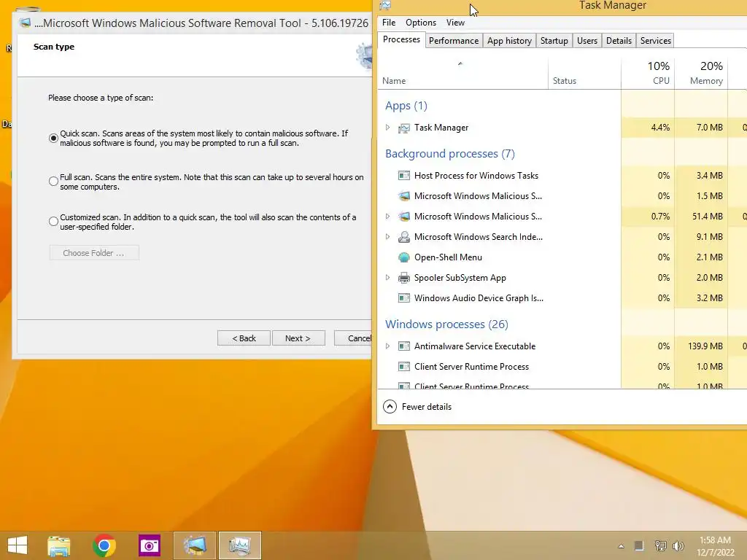Viewport: 747px width, 560px height.
Task: Switch to the Details tab
Action: point(619,41)
